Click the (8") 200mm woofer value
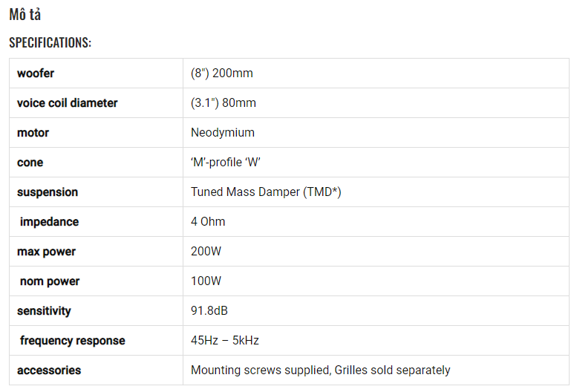The height and width of the screenshot is (392, 574). [222, 73]
